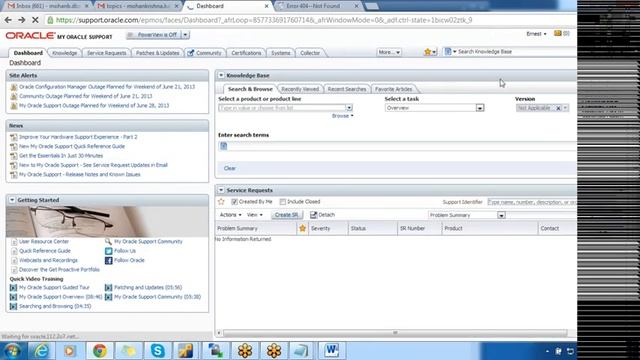Viewport: 640px width, 360px height.
Task: Toggle the PowerView is Off button
Action: [x=153, y=35]
